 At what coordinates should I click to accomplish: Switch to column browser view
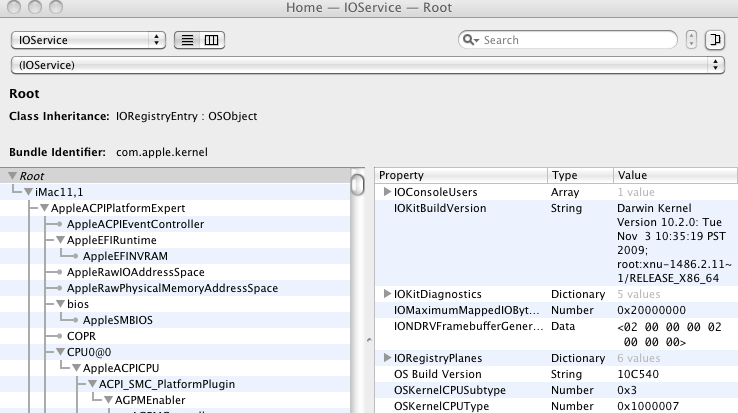212,40
